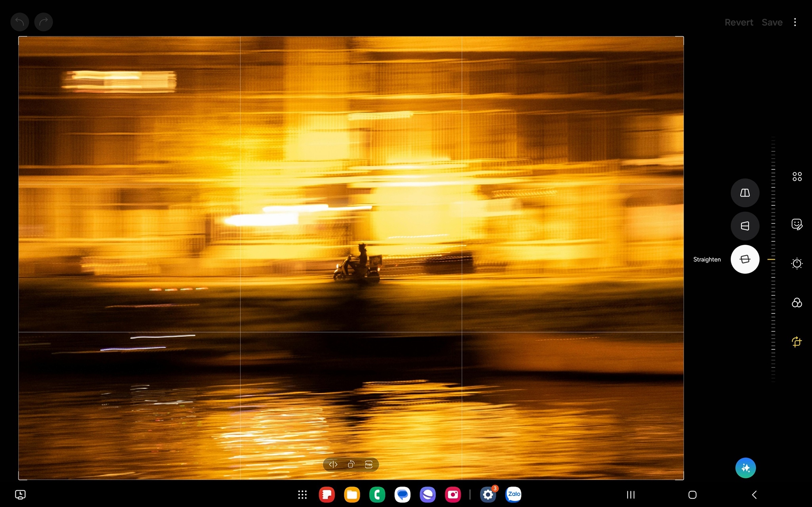The image size is (812, 507).
Task: Select the vertical perspective tool
Action: [x=745, y=193]
